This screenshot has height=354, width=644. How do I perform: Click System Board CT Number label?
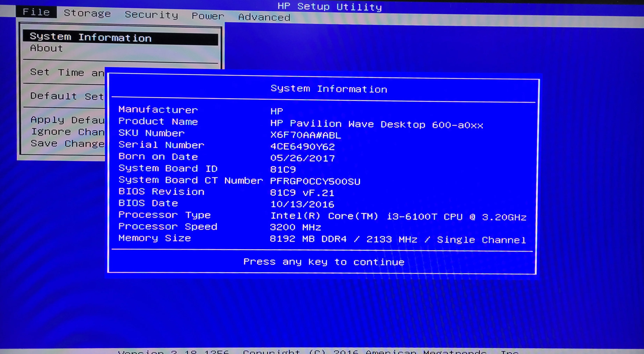191,180
